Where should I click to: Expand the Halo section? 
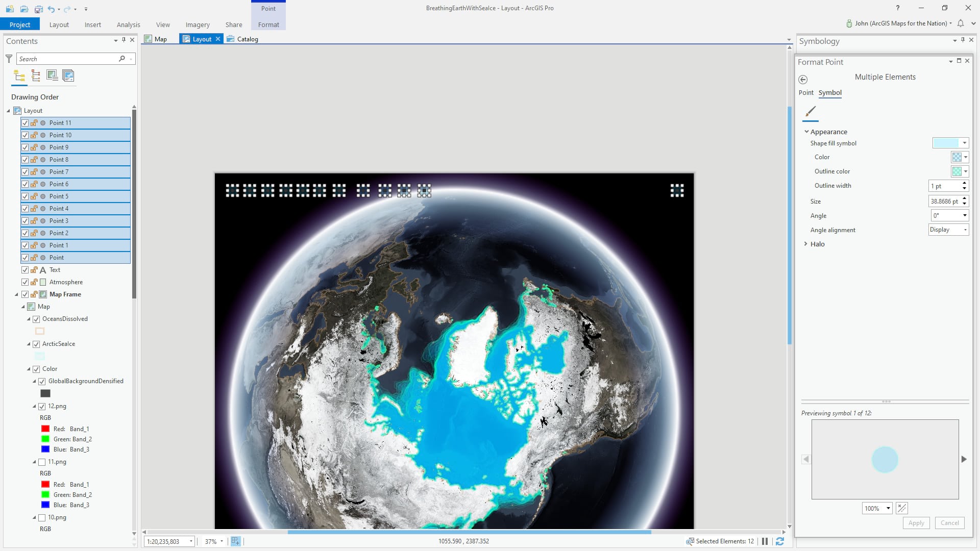(x=805, y=244)
